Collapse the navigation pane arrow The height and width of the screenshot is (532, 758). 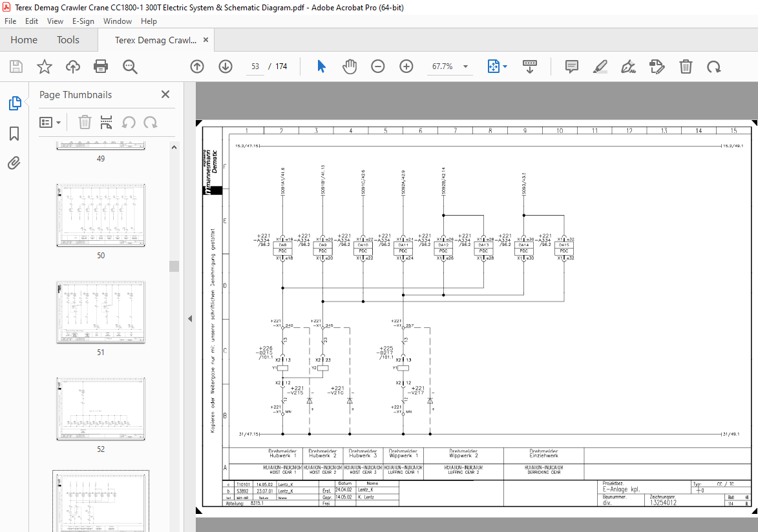[x=190, y=318]
